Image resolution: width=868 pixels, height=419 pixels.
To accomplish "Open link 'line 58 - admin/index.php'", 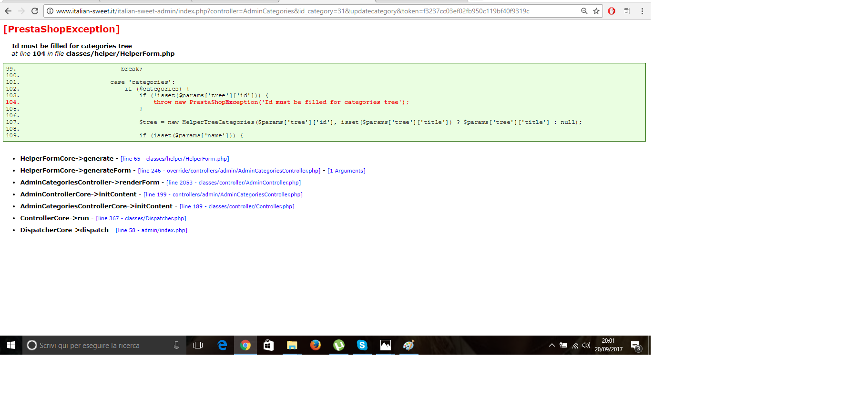I will click(x=152, y=230).
